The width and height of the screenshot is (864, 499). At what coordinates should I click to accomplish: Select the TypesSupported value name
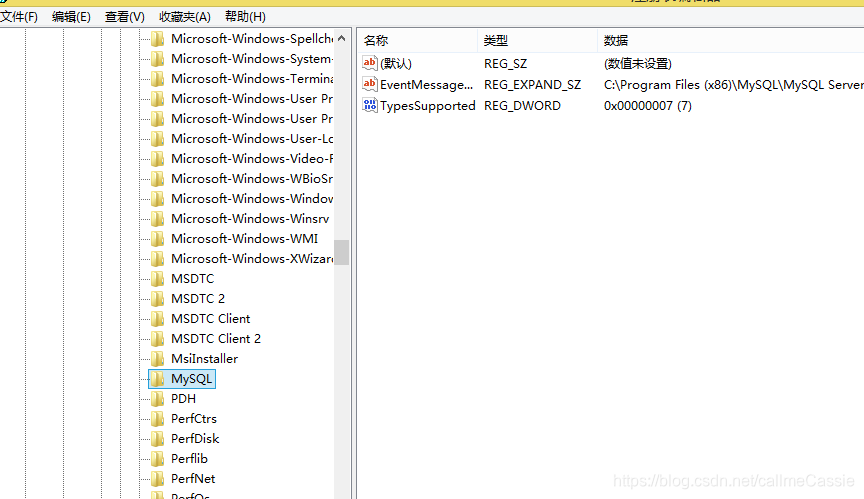428,106
